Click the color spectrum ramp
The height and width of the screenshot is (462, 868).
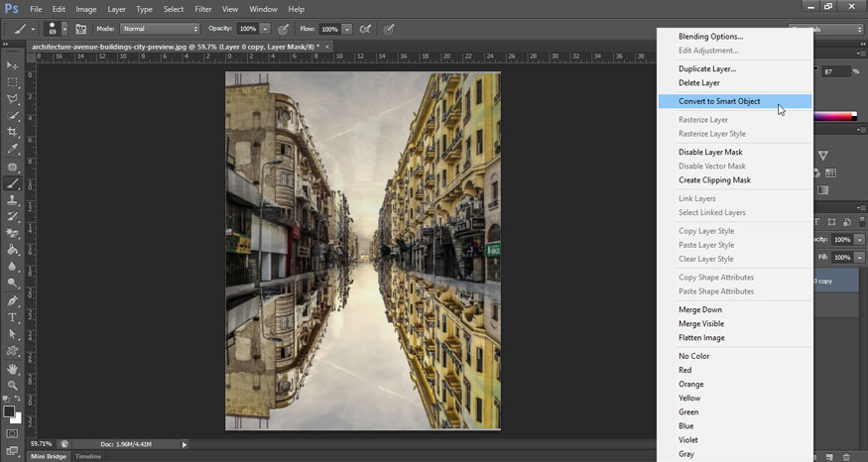coord(835,116)
